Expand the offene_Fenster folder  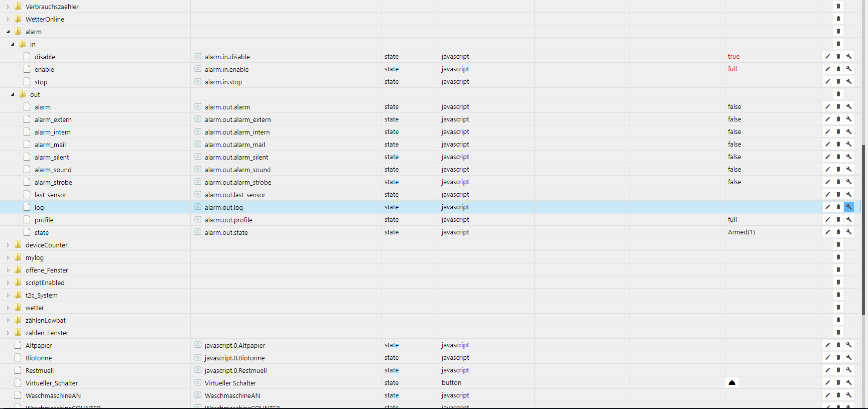click(x=8, y=270)
